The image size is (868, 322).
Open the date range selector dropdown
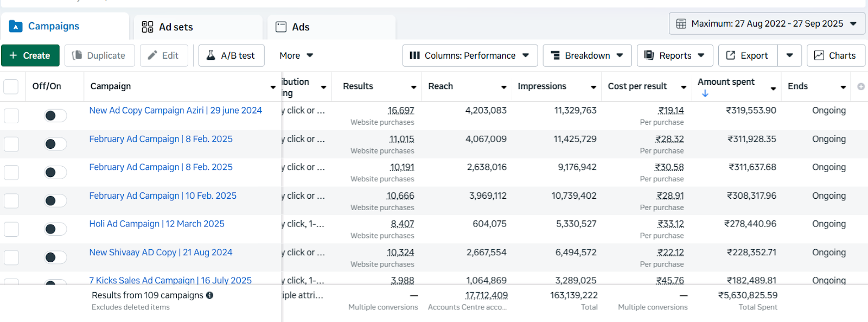pos(767,24)
